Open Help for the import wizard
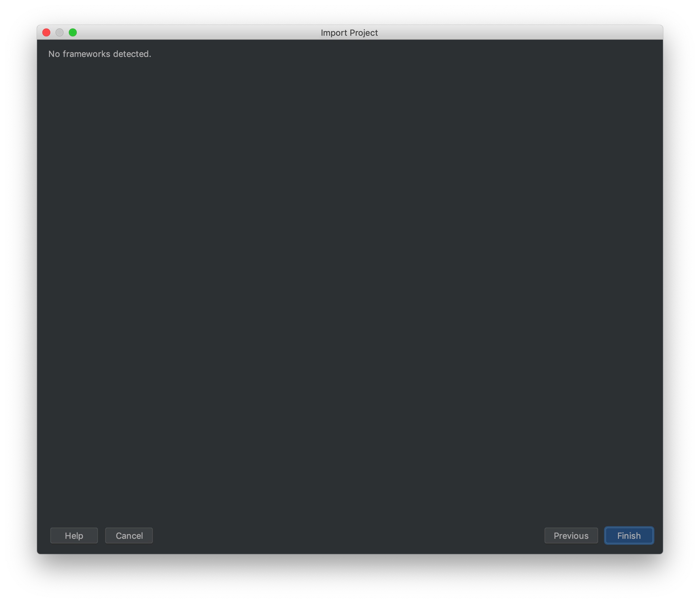Image resolution: width=700 pixels, height=603 pixels. (74, 535)
